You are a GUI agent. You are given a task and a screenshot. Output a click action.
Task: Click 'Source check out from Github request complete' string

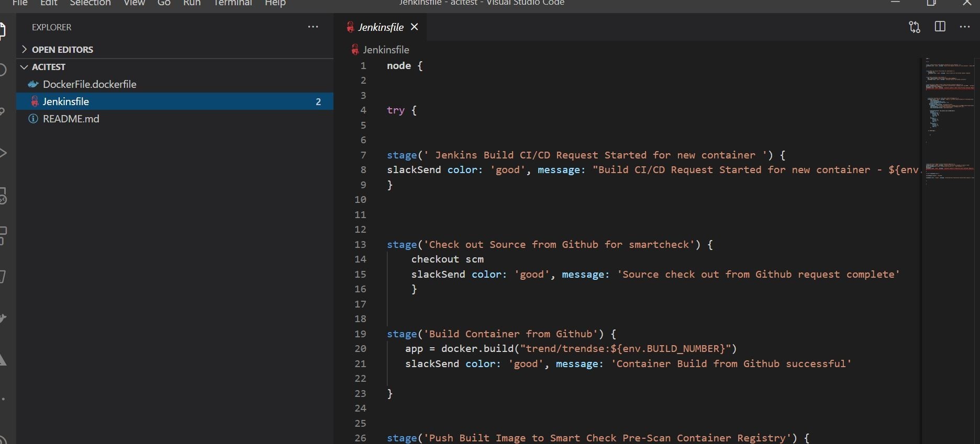(x=759, y=275)
